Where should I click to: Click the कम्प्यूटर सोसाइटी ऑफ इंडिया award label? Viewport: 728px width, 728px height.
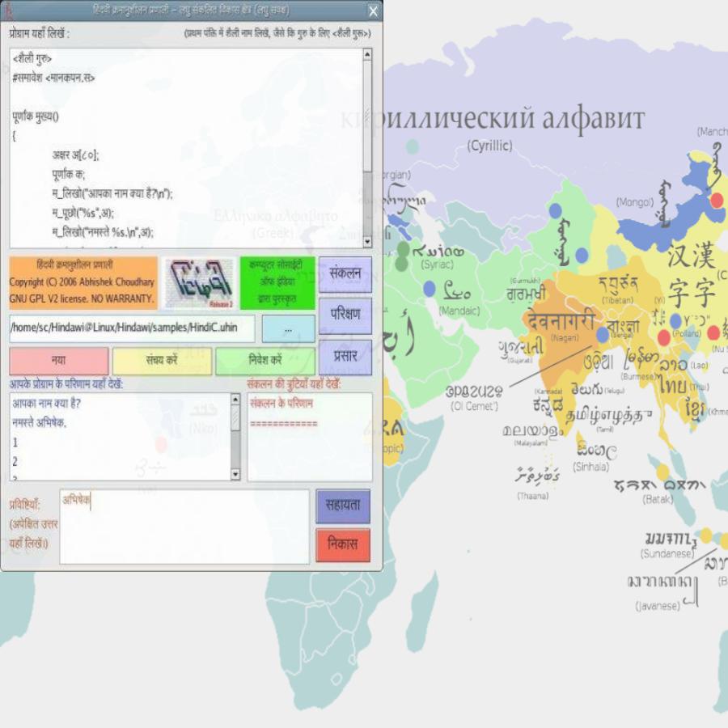(x=276, y=281)
